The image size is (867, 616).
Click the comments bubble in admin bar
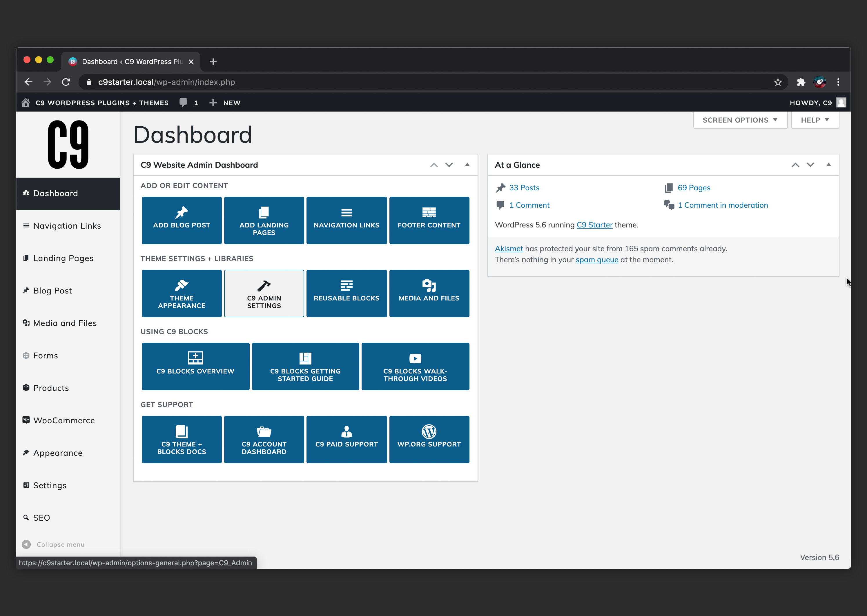click(x=184, y=102)
